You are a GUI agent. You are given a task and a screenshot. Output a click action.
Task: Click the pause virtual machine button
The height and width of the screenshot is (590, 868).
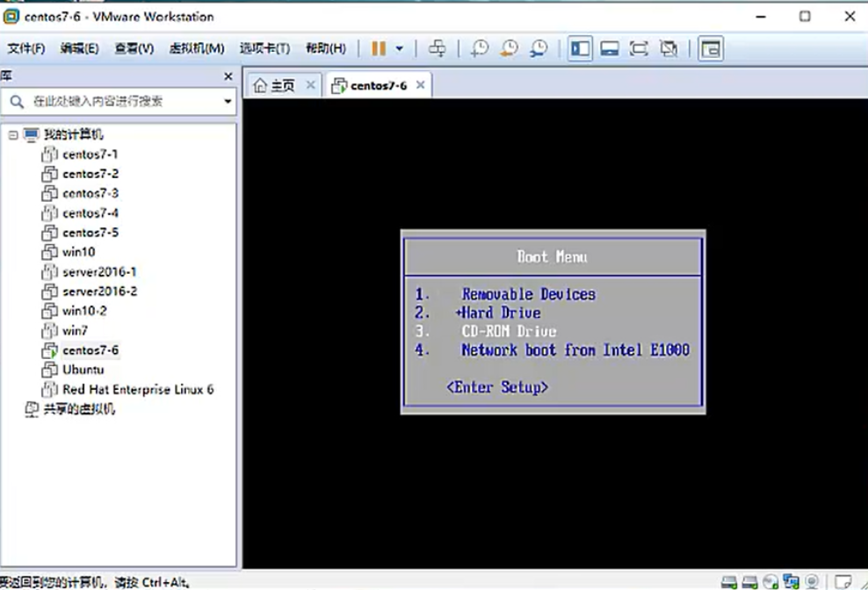pyautogui.click(x=379, y=48)
